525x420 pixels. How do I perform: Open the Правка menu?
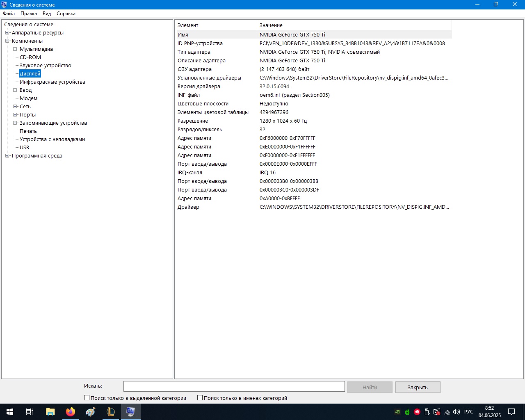(x=29, y=14)
